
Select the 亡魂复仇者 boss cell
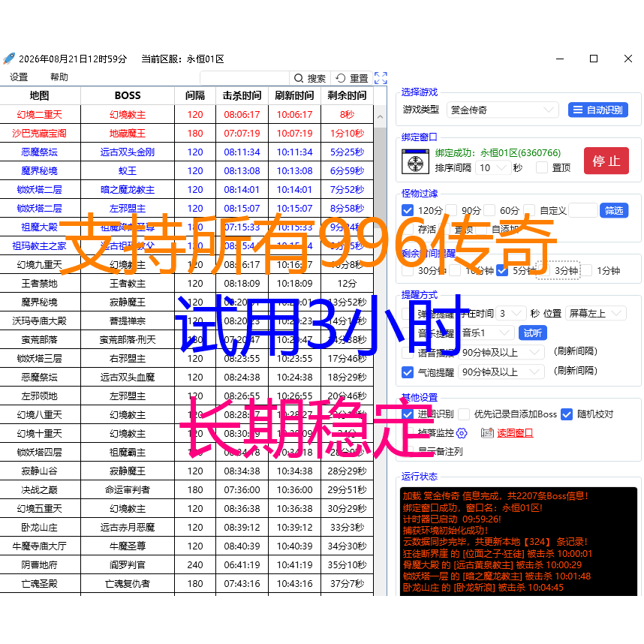(x=128, y=584)
